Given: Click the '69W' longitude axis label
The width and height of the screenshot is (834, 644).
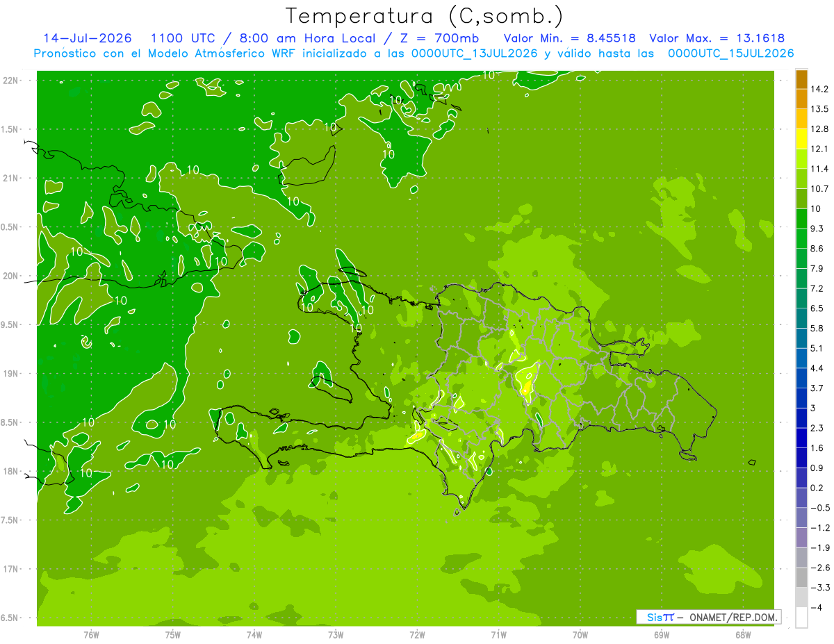Looking at the screenshot, I should tap(662, 635).
